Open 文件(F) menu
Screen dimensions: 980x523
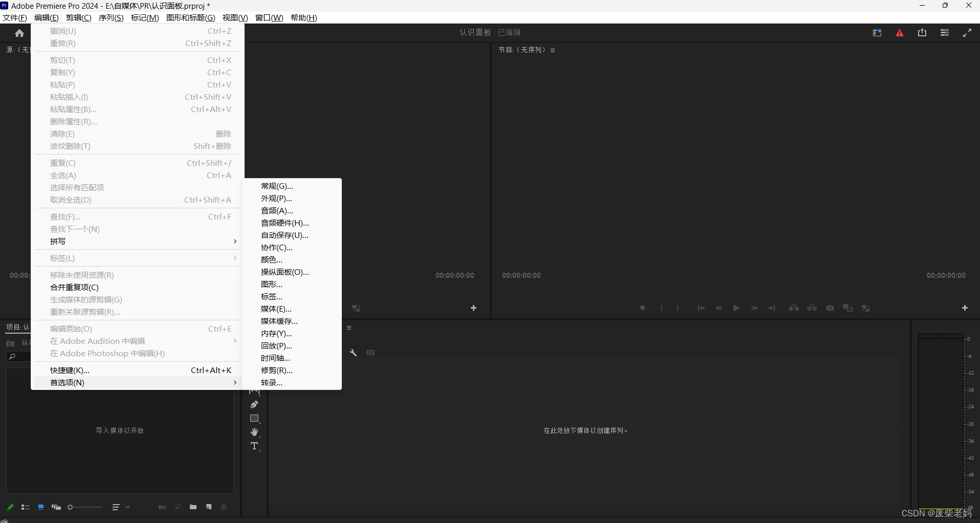pos(15,18)
